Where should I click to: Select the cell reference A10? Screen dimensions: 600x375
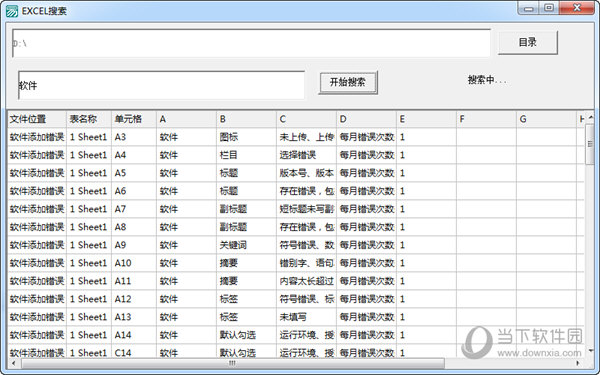tap(134, 263)
